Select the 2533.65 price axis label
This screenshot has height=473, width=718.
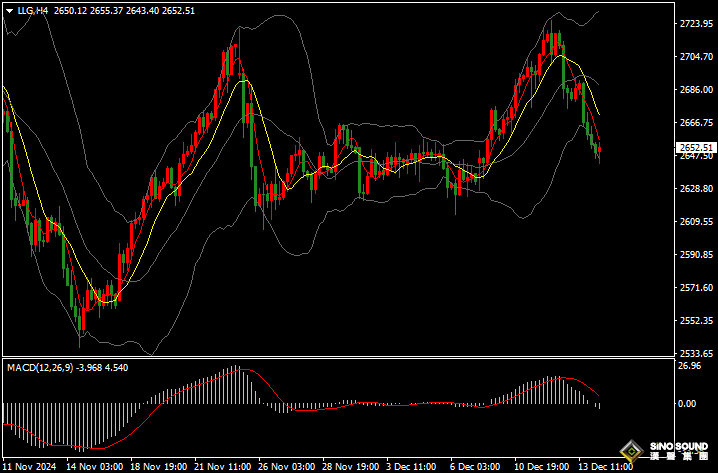tap(696, 353)
